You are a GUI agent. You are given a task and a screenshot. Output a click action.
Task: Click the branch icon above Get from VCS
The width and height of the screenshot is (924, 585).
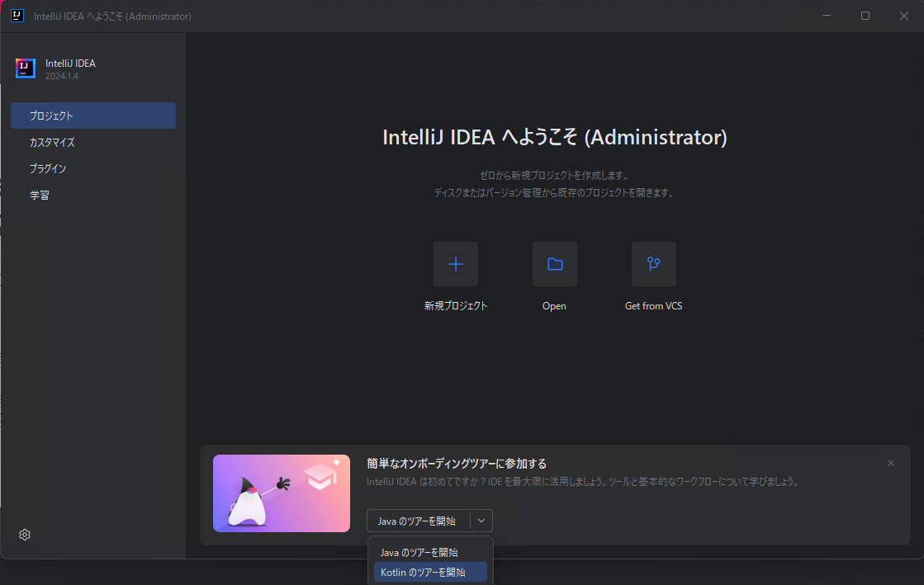(653, 264)
